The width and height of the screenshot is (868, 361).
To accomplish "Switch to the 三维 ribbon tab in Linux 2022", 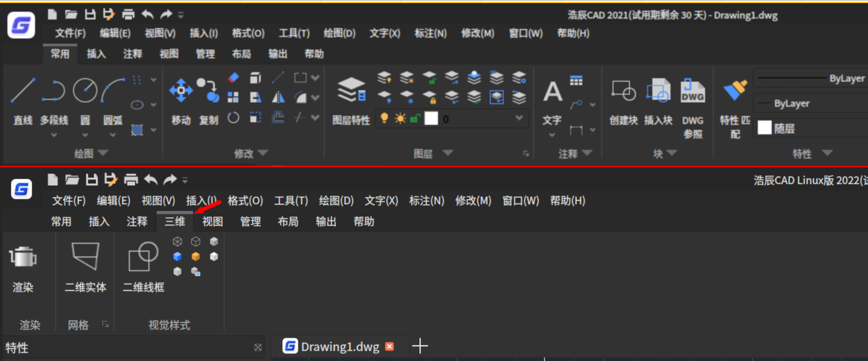I will (175, 222).
